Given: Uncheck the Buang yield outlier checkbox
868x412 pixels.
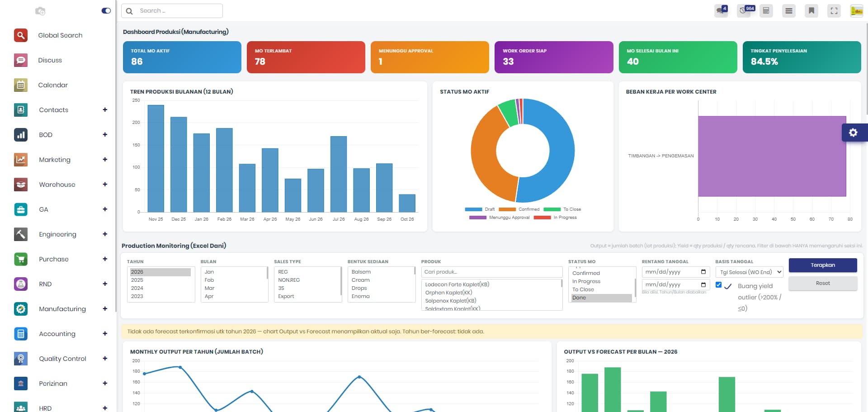Looking at the screenshot, I should coord(718,285).
